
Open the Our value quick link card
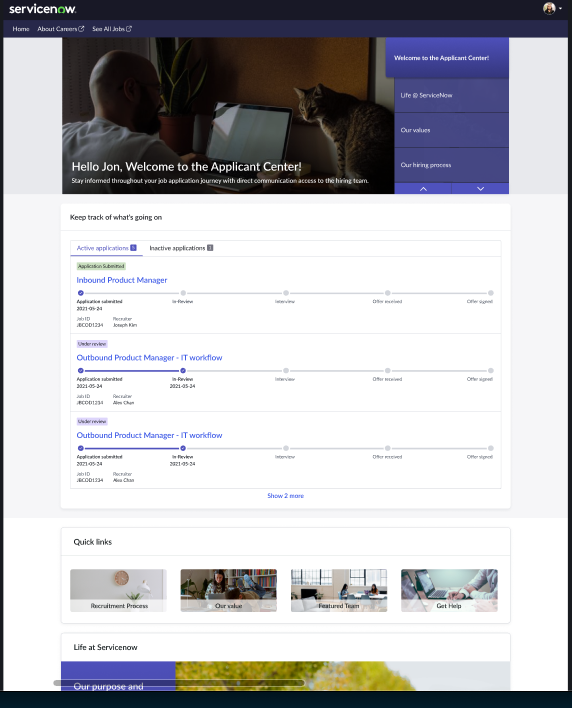click(229, 591)
